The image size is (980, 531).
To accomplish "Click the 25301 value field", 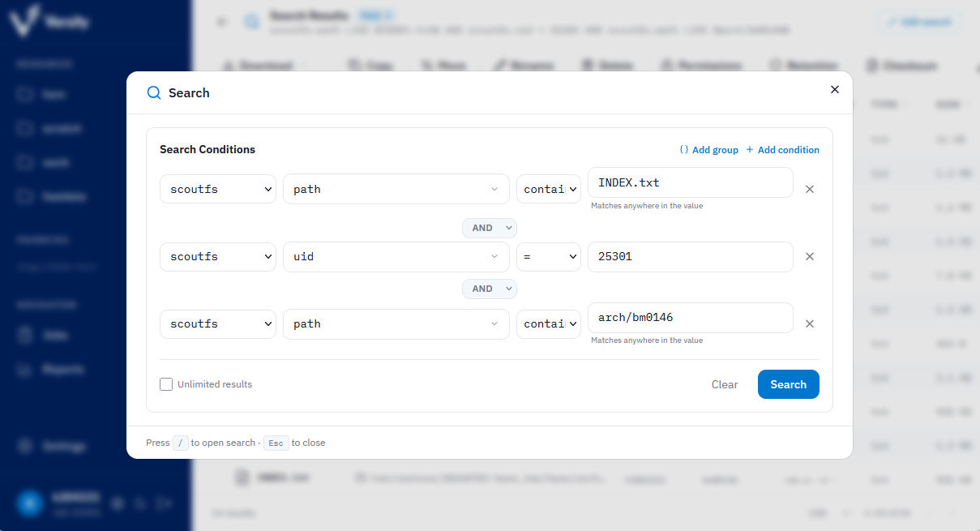I will (690, 256).
